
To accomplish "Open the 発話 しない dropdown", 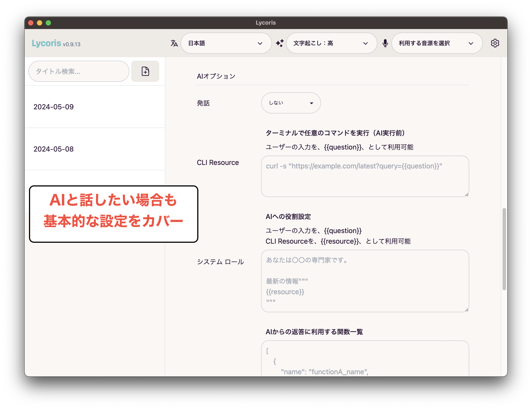I will 291,103.
